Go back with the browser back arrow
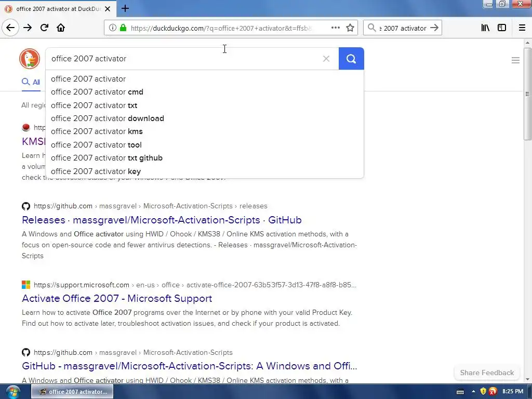The height and width of the screenshot is (399, 532). [x=10, y=28]
